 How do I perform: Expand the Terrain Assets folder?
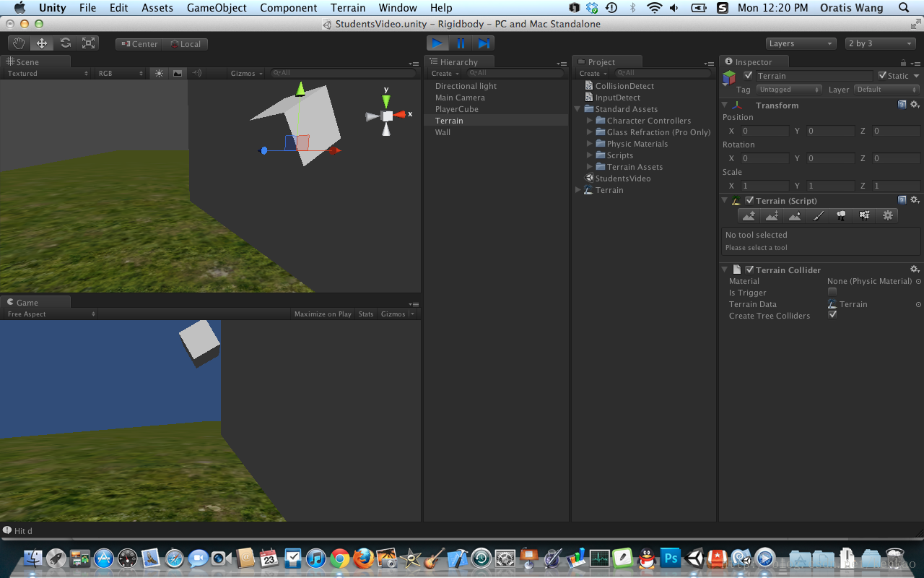590,167
